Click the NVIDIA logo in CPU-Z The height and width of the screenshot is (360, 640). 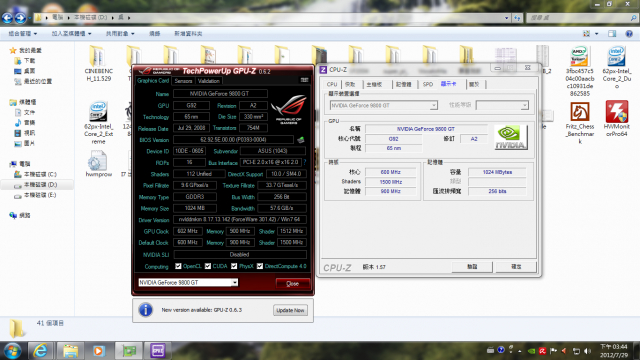click(511, 138)
